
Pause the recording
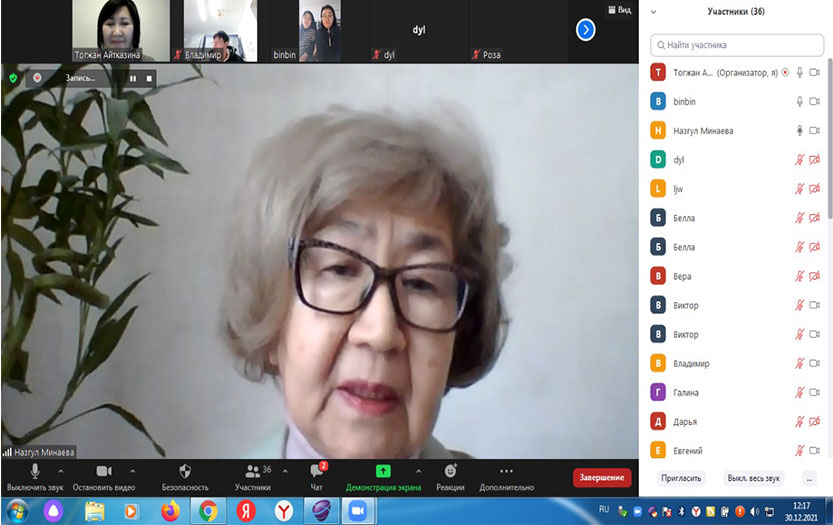132,78
